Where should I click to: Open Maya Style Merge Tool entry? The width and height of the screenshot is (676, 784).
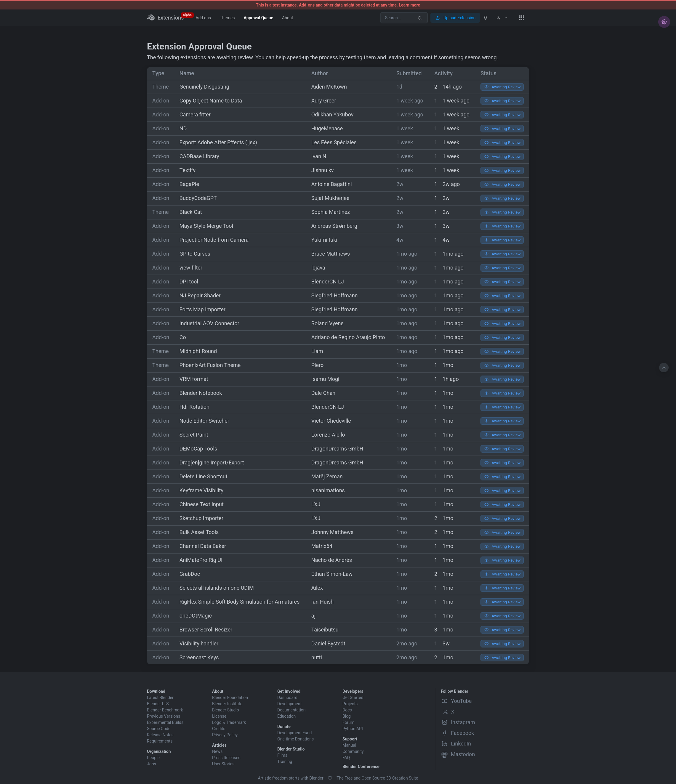click(206, 226)
